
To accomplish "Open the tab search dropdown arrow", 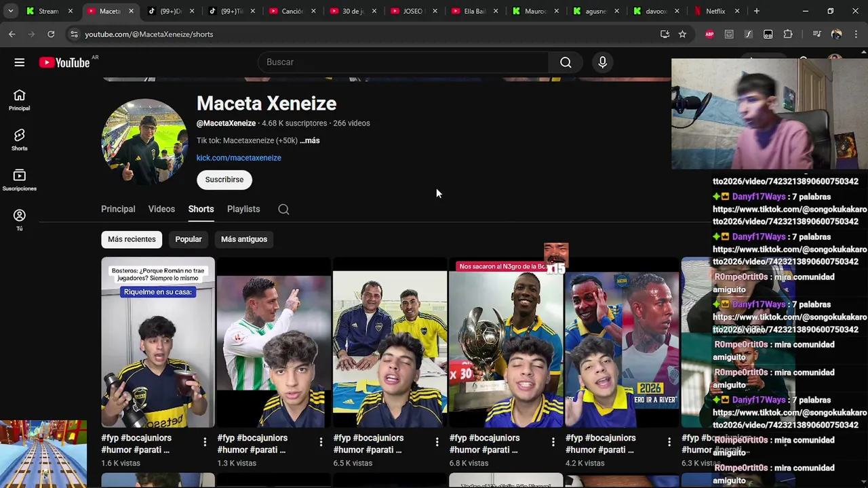I will 10,11.
